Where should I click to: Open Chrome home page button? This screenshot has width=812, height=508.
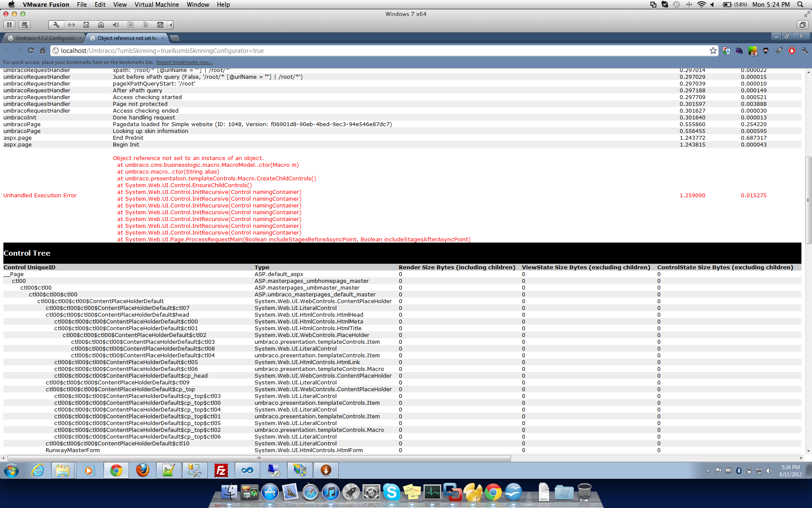point(42,51)
